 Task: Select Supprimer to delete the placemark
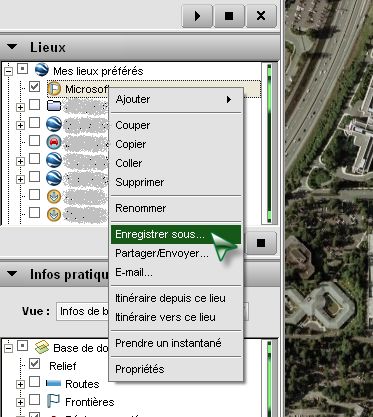(x=176, y=182)
